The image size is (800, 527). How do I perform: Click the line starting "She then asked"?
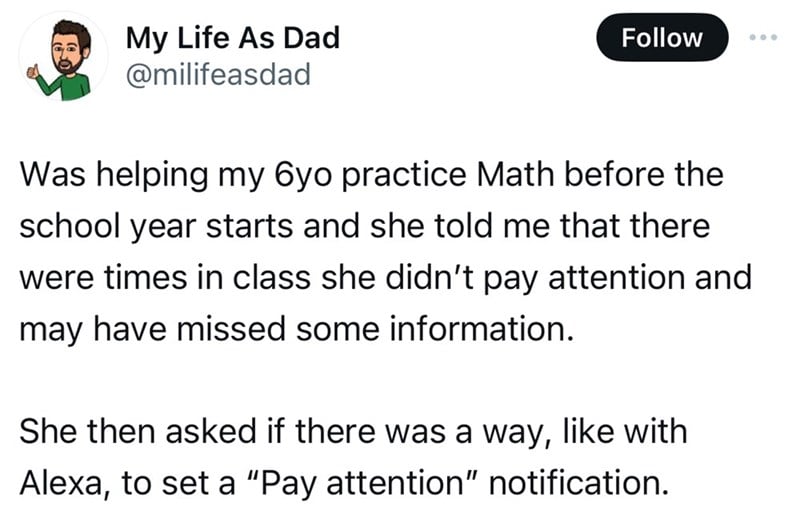(x=353, y=432)
